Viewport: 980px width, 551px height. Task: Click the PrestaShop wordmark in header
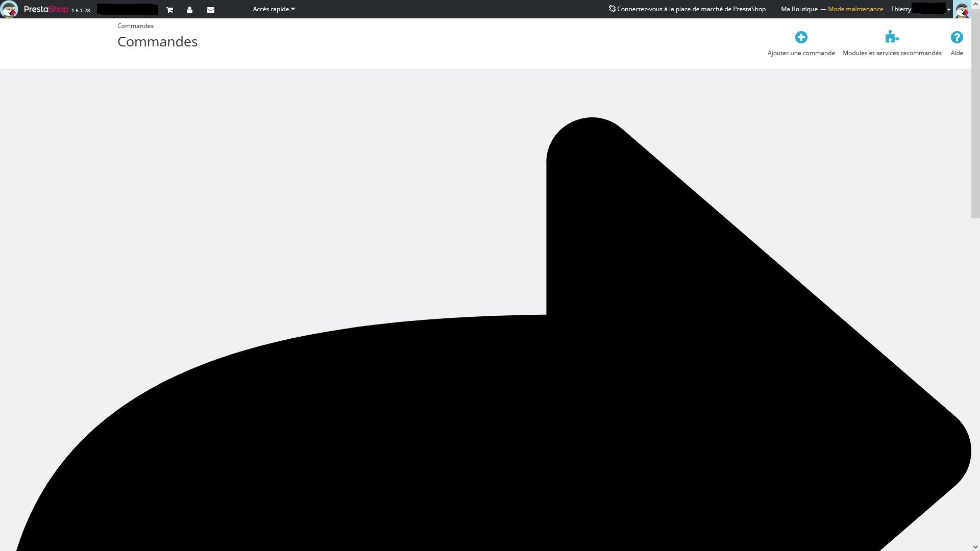click(45, 9)
